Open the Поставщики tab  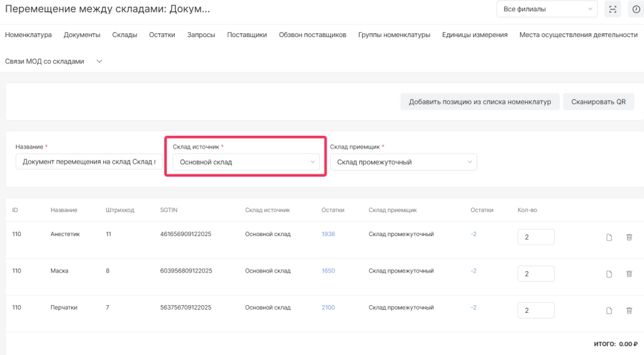pos(247,35)
